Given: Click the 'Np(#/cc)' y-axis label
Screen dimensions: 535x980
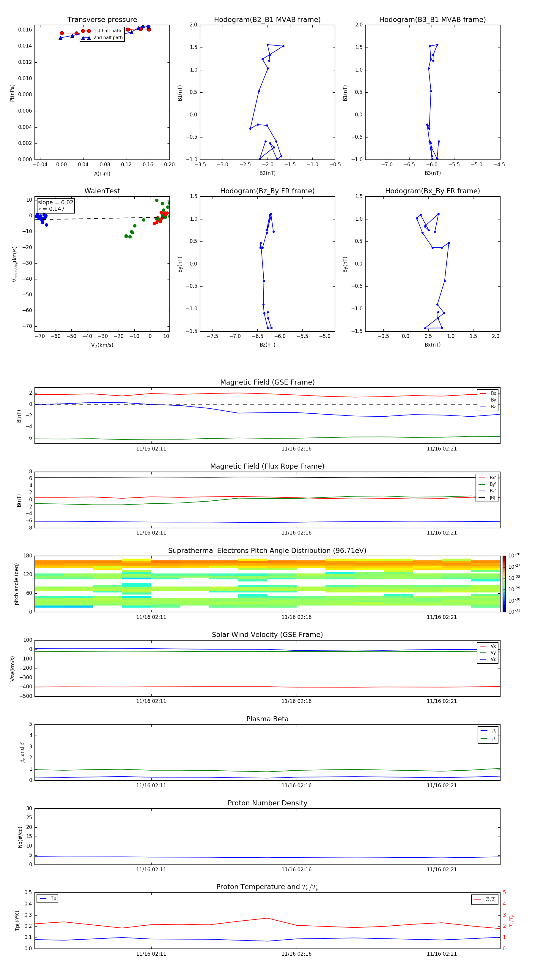Looking at the screenshot, I should click(20, 837).
